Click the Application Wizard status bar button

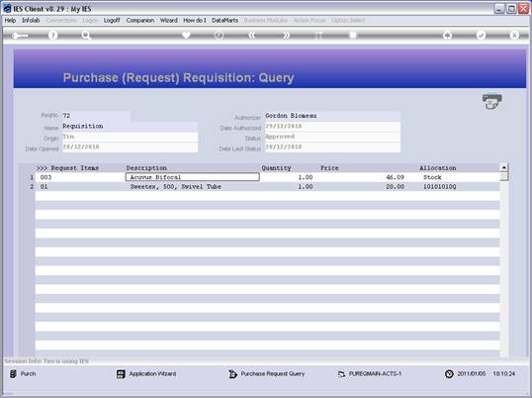coord(146,374)
